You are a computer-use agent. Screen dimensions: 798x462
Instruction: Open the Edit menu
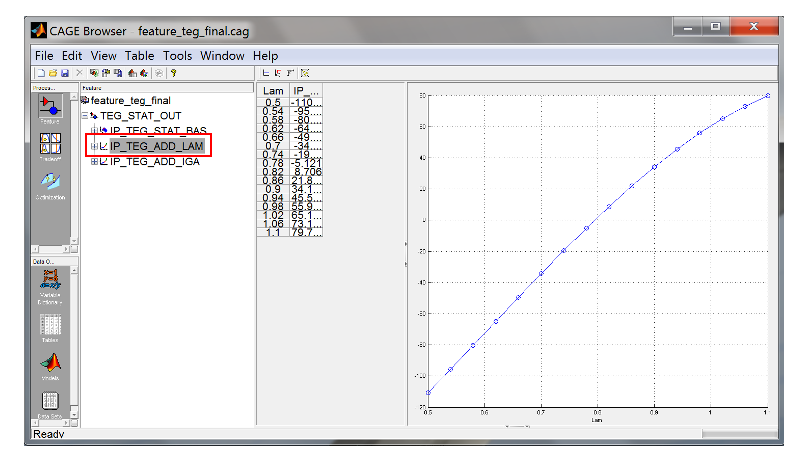click(x=72, y=56)
